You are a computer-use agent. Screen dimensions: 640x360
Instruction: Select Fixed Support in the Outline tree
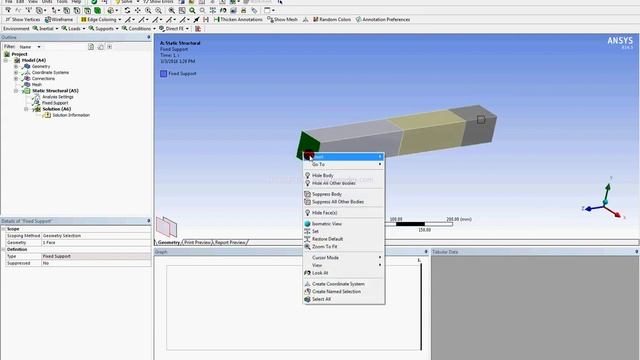55,103
